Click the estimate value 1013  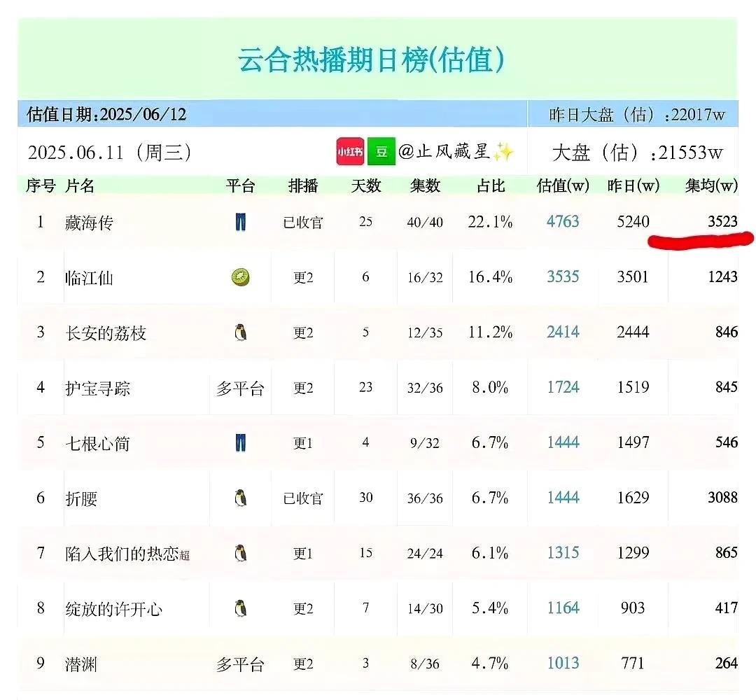[563, 663]
